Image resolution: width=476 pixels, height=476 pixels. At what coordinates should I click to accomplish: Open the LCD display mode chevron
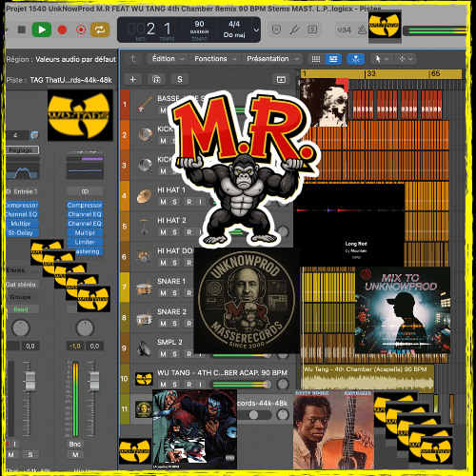[x=256, y=30]
